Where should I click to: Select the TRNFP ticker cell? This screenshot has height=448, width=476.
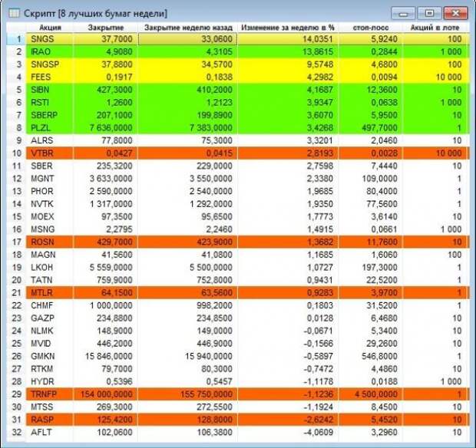click(x=50, y=394)
